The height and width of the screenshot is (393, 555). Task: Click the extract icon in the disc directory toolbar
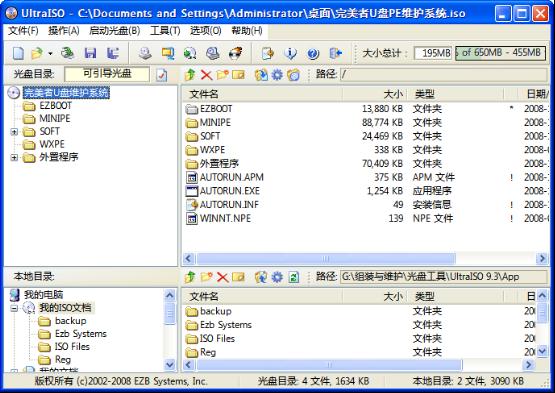pos(261,75)
